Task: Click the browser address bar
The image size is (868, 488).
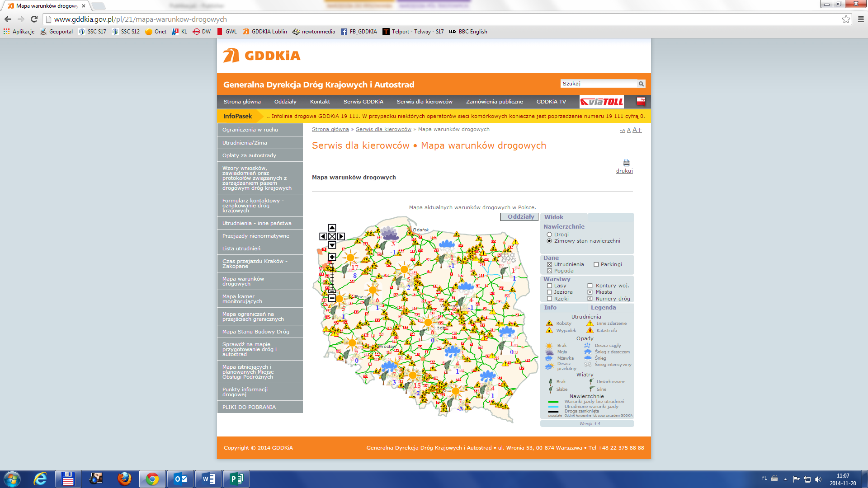Action: (443, 19)
